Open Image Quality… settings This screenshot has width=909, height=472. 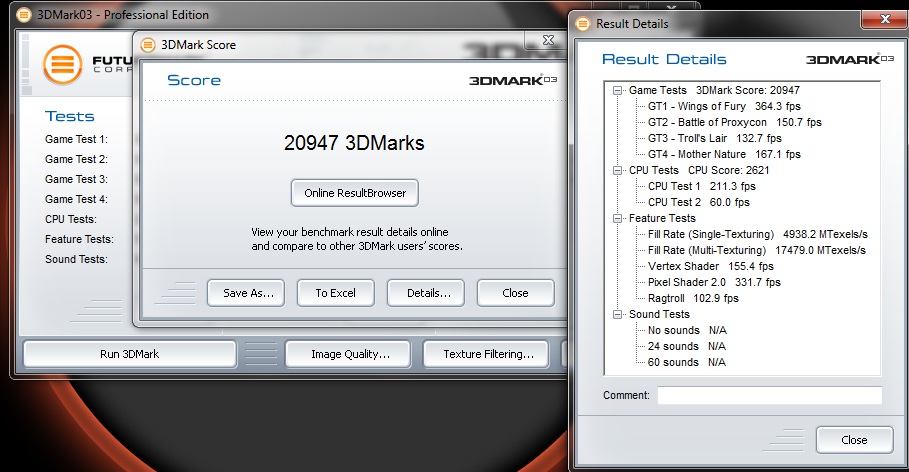pos(348,354)
